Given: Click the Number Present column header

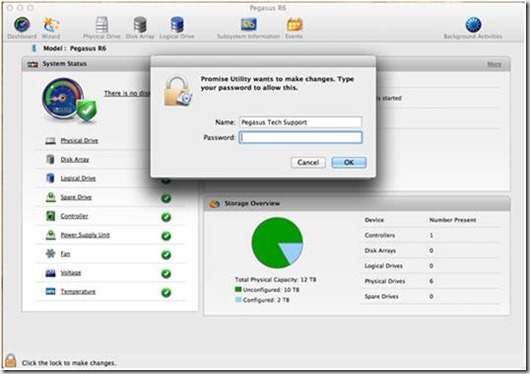Looking at the screenshot, I should 453,220.
